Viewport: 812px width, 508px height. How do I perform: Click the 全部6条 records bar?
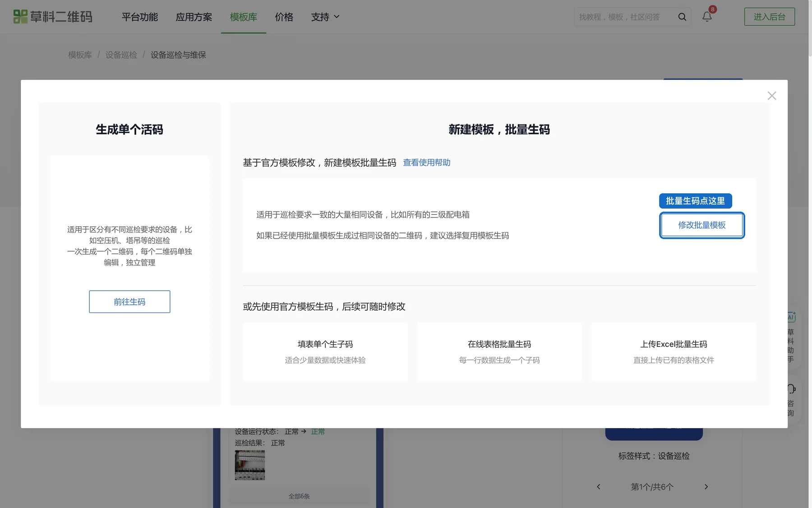coord(299,496)
